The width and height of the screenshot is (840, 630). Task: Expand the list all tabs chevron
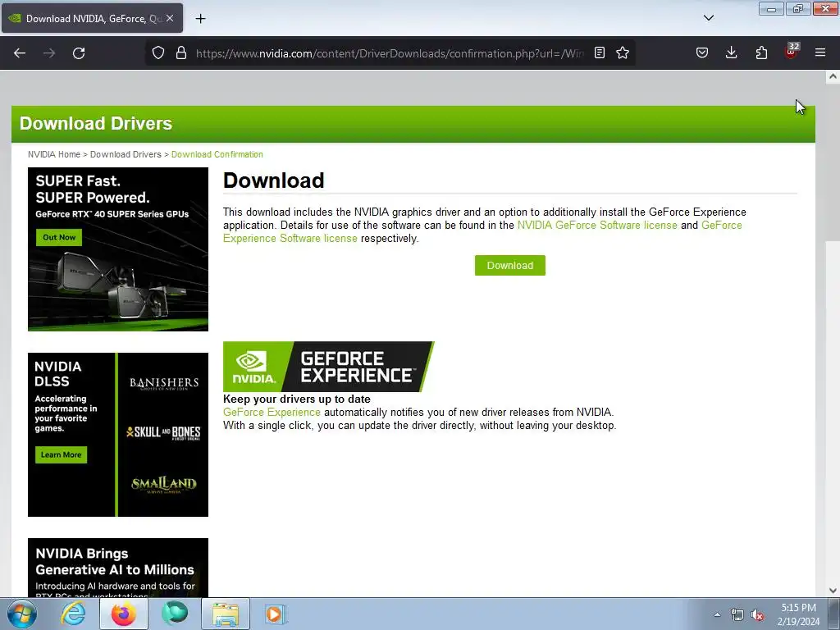(x=709, y=18)
